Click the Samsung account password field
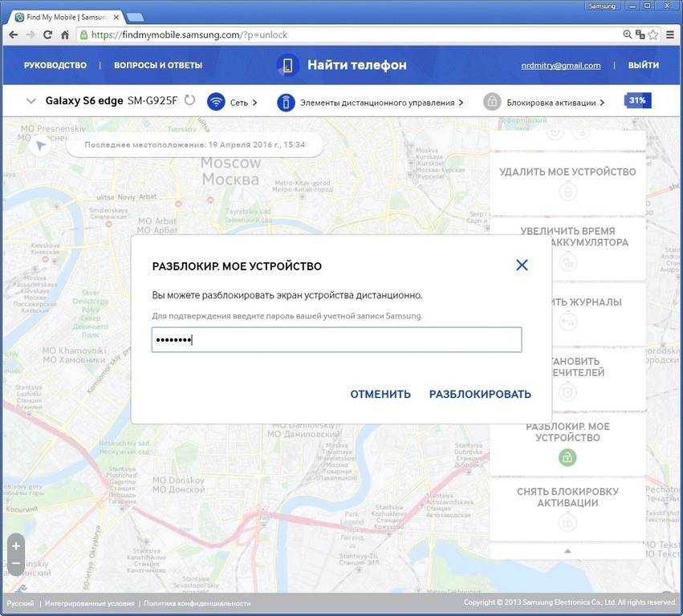683x616 pixels. click(x=336, y=340)
